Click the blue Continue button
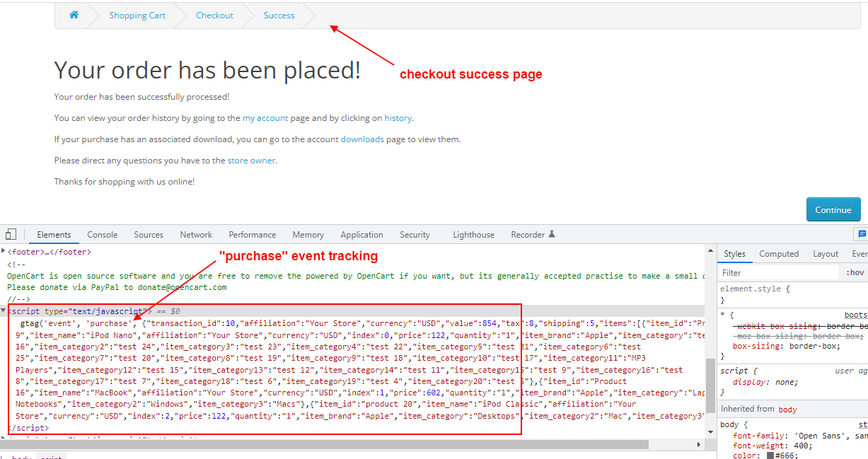The image size is (868, 459). [833, 209]
